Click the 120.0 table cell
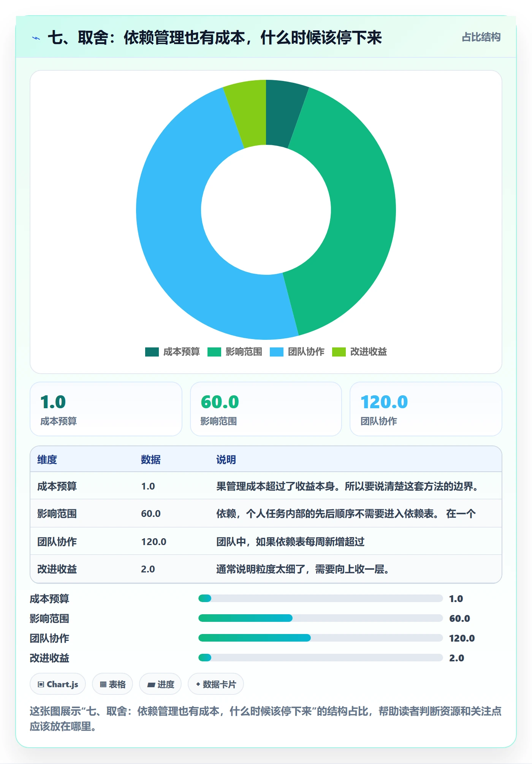 coord(154,542)
